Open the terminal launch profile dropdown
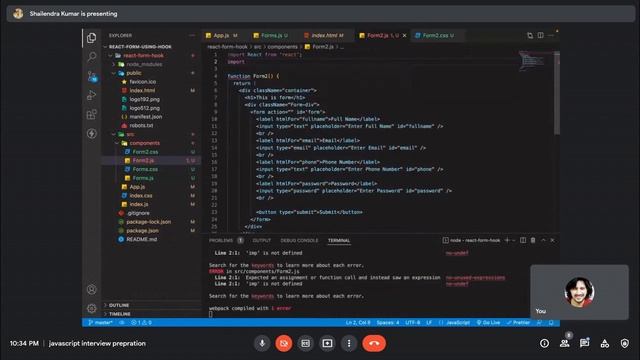 [x=513, y=240]
